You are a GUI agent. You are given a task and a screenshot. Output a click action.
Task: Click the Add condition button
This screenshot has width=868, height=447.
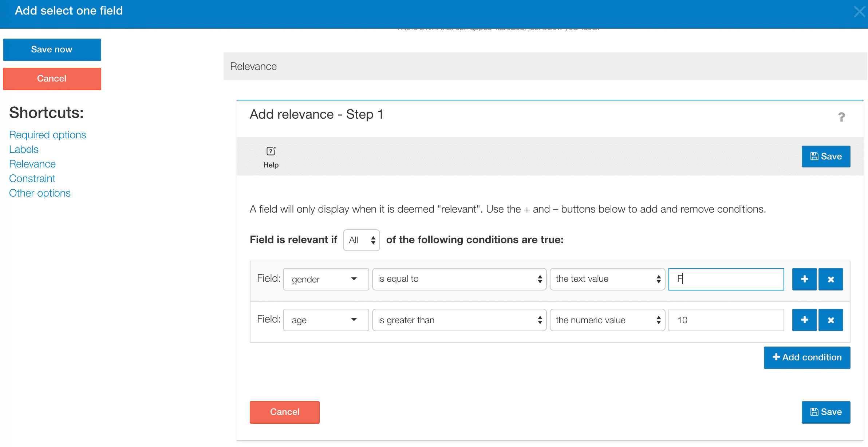[x=806, y=357]
